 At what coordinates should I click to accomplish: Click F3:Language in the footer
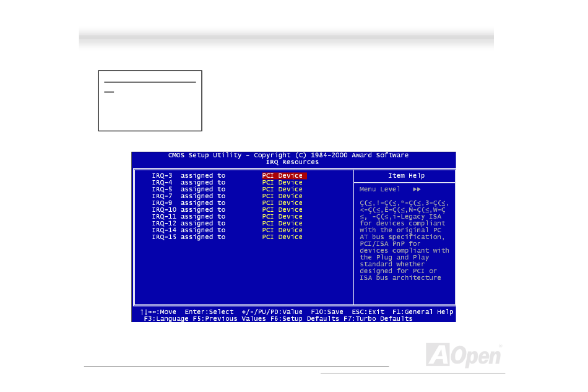coord(166,319)
